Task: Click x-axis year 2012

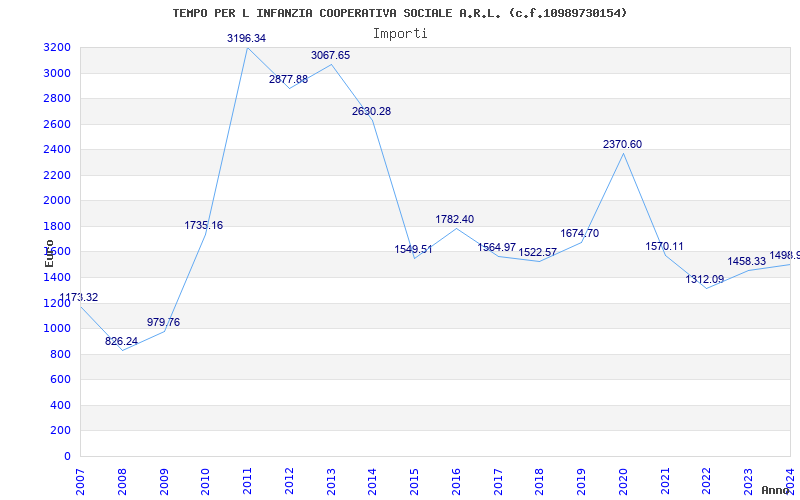Action: point(289,482)
